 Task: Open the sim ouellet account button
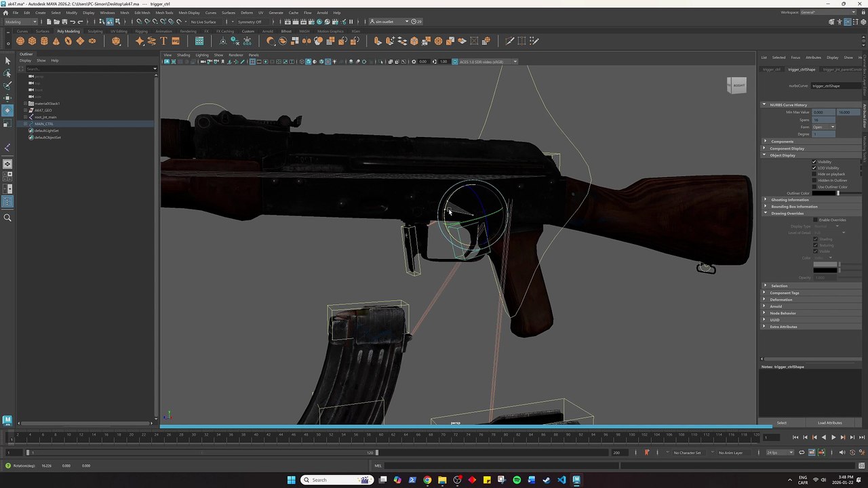pos(389,22)
